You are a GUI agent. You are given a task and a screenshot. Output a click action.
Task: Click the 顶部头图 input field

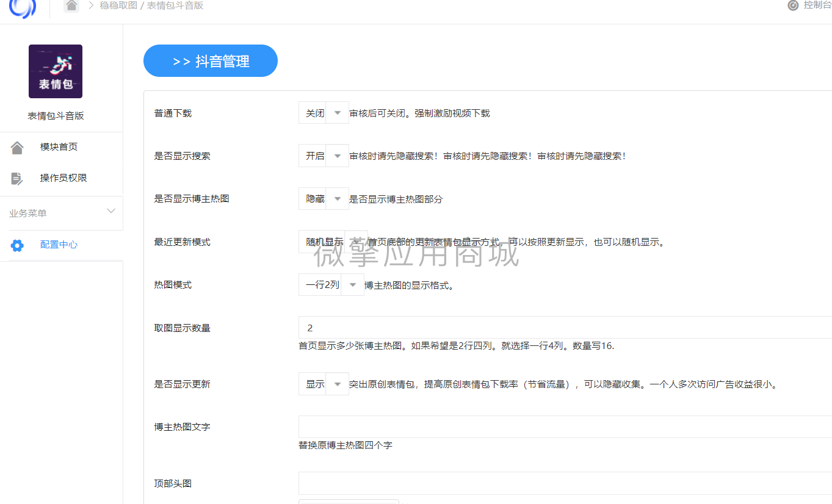565,483
